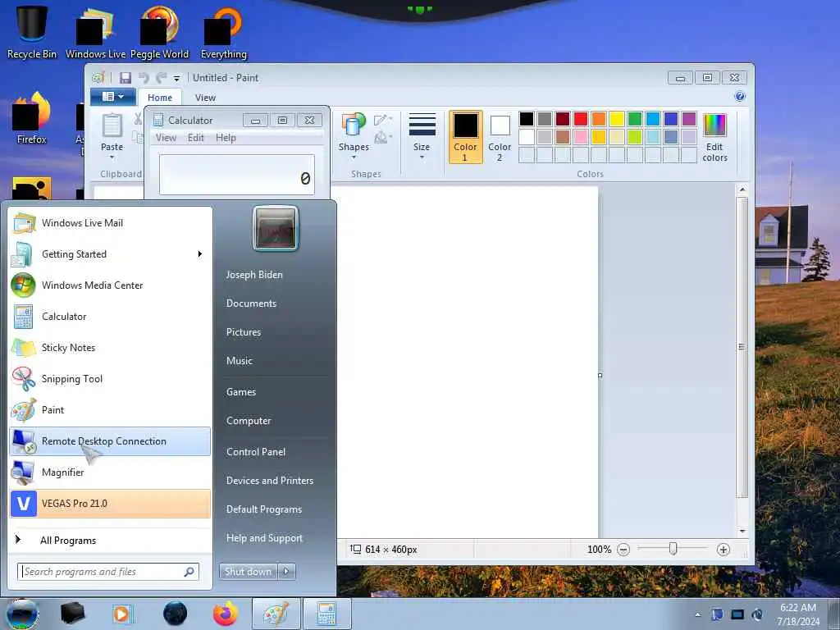Open Calculator from Start menu list
The height and width of the screenshot is (630, 840).
point(111,316)
